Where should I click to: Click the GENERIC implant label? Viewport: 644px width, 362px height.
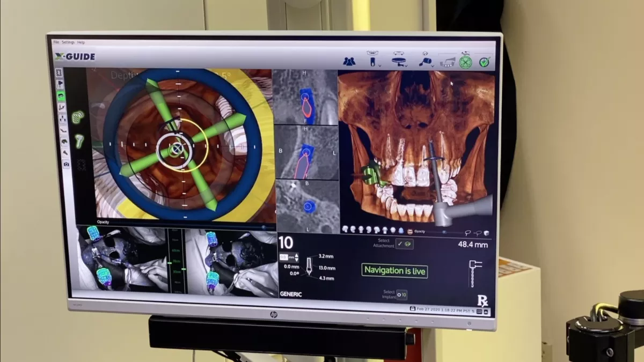[291, 294]
